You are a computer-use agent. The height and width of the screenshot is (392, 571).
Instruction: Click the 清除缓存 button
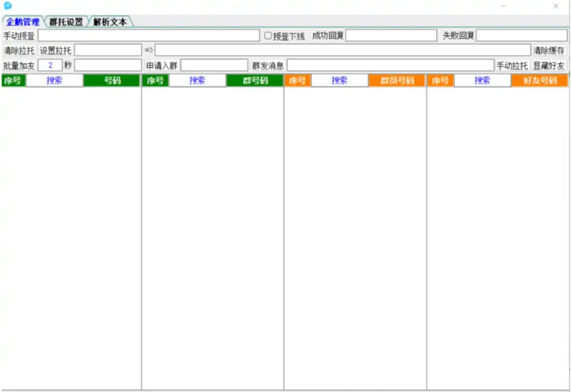[x=549, y=51]
